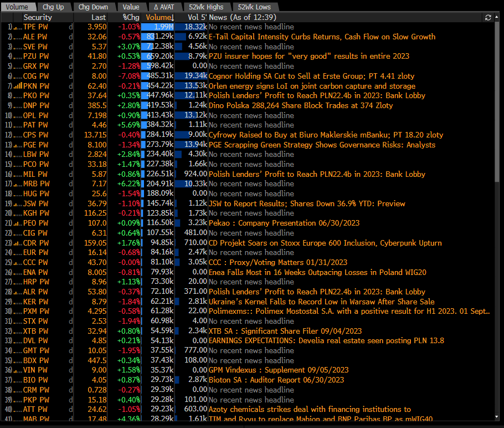This screenshot has width=504, height=428.
Task: Open the Enea Falls Most headline
Action: coord(317,273)
